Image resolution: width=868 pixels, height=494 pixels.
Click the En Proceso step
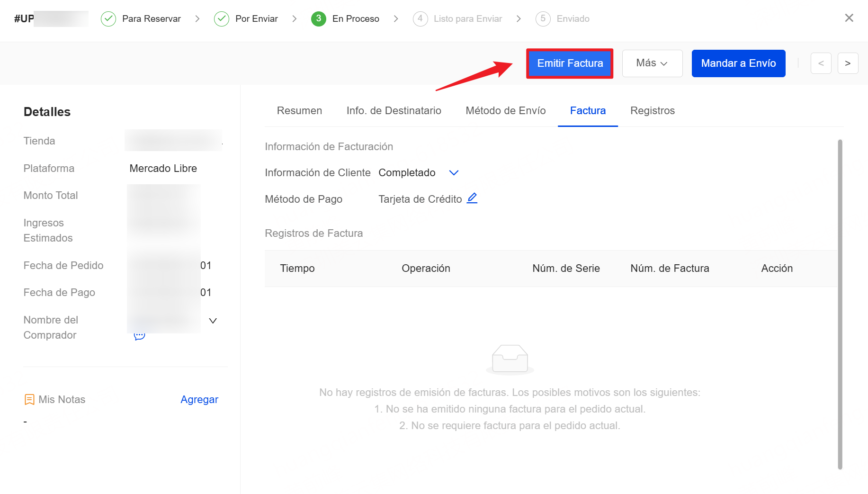click(x=345, y=19)
